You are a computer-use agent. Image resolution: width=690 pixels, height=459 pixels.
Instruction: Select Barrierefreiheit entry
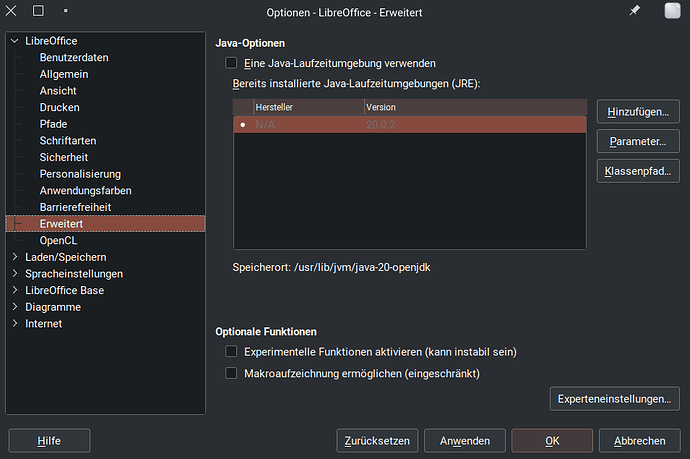click(x=75, y=207)
